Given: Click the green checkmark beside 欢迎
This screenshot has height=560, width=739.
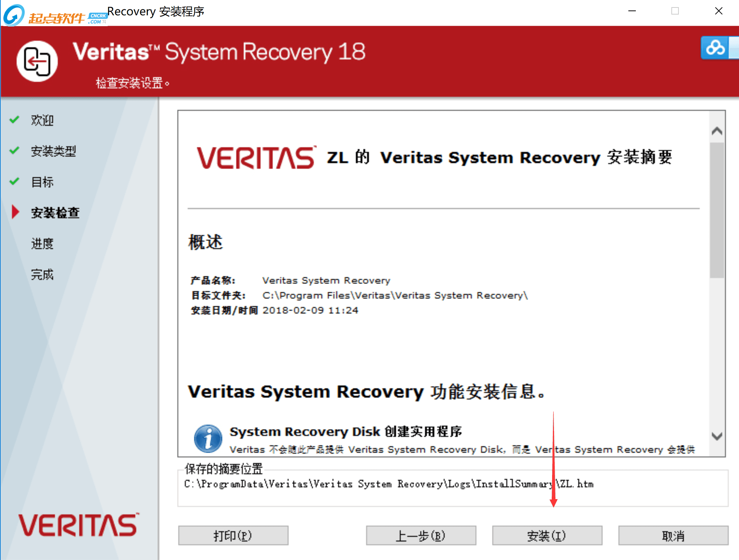Looking at the screenshot, I should pos(14,120).
